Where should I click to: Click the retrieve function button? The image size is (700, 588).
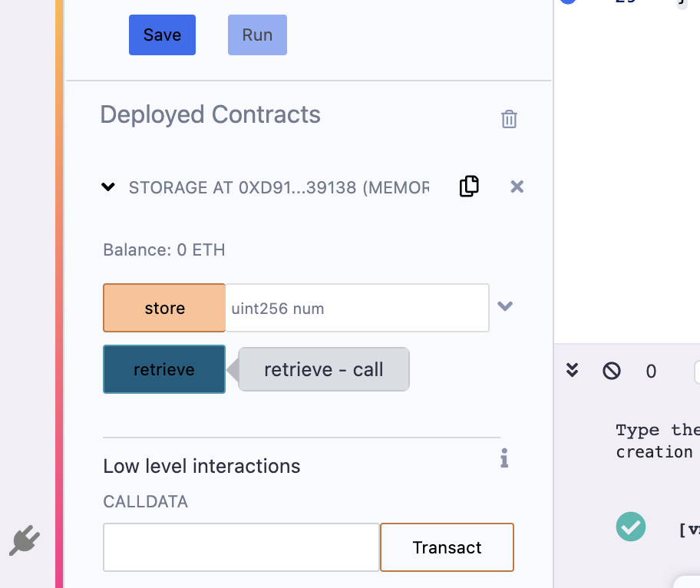[164, 369]
